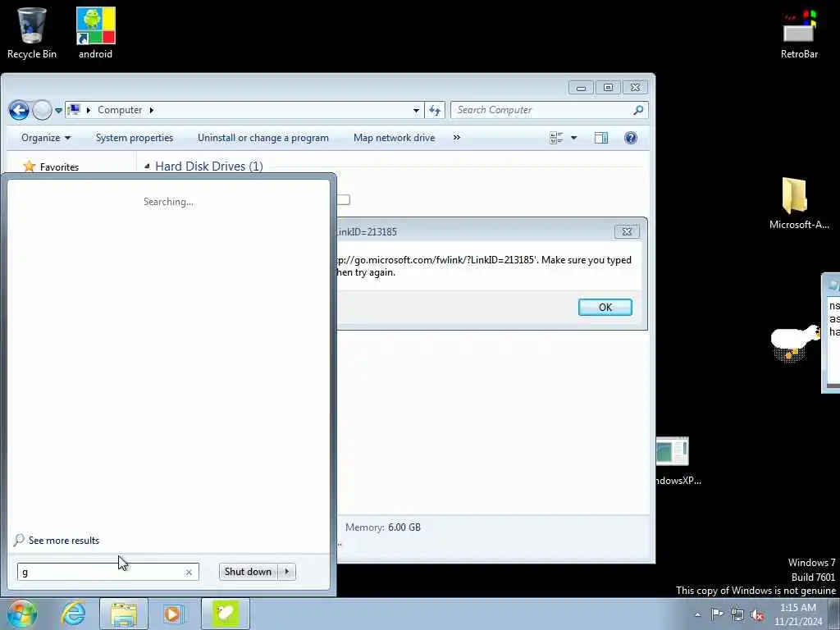The image size is (840, 630).
Task: Click Memory: 6.00 GB in details pane
Action: coord(383,527)
